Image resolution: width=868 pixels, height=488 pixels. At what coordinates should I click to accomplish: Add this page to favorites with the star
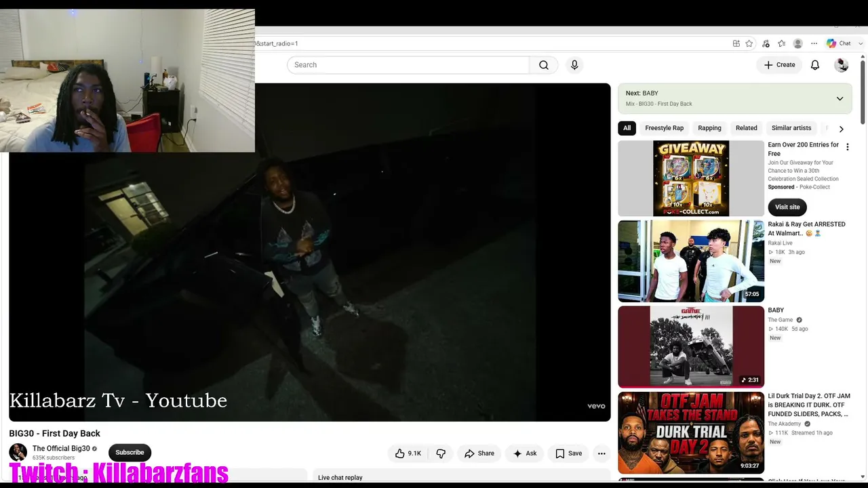coord(749,43)
